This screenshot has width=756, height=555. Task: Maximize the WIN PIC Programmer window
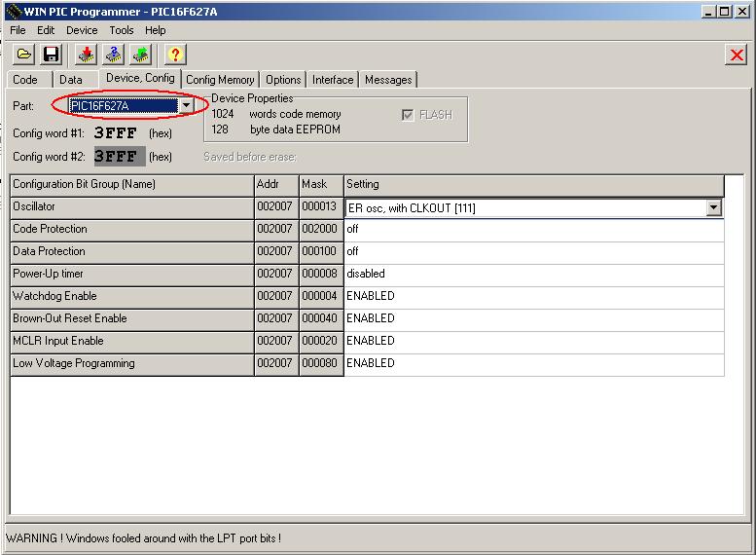(724, 11)
